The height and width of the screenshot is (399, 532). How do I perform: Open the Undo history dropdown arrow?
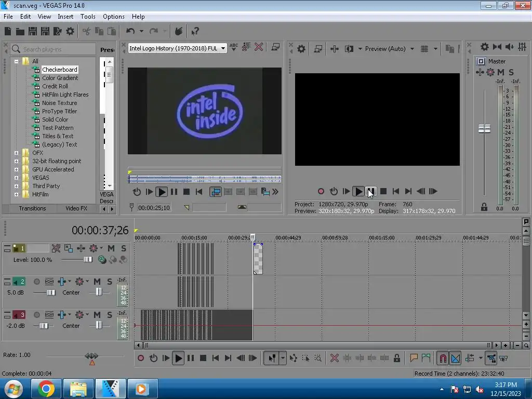tap(141, 31)
